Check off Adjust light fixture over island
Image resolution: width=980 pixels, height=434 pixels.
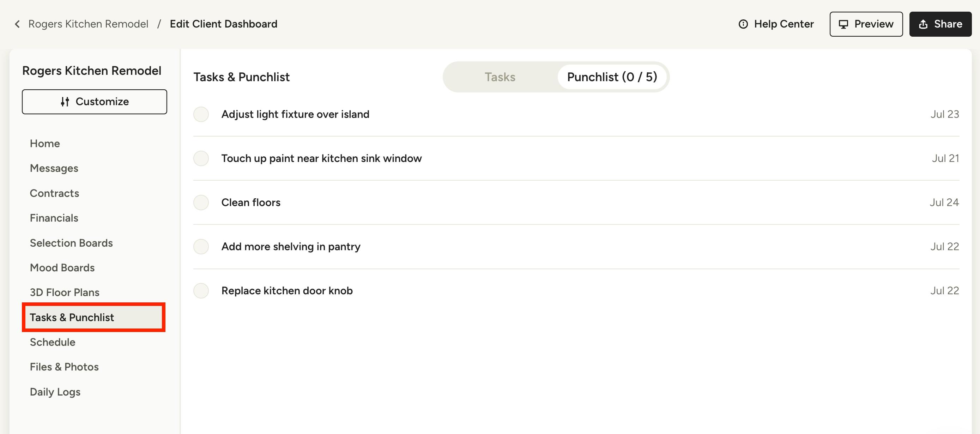(201, 114)
